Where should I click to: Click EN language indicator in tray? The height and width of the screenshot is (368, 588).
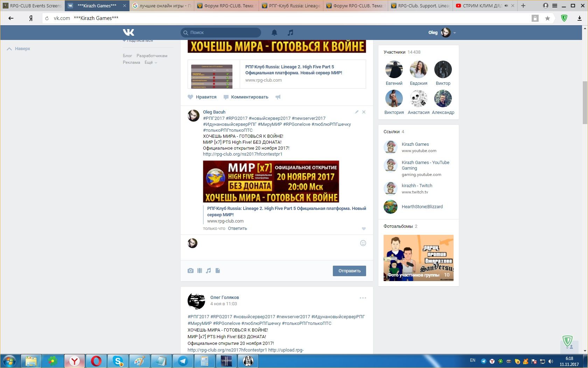pos(472,360)
